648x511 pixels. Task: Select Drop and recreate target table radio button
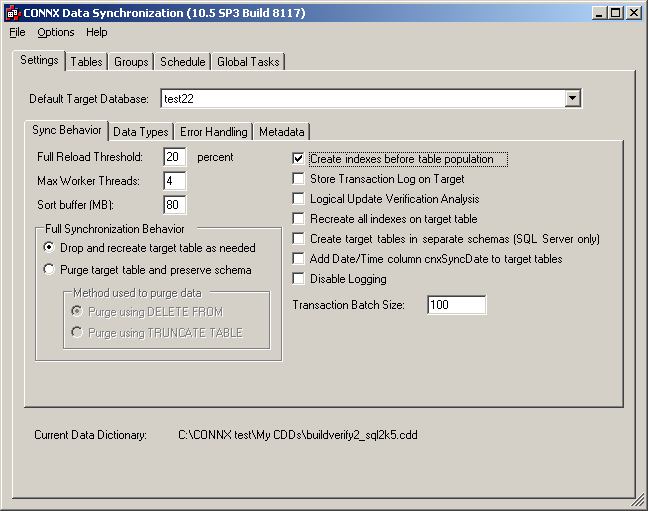[49, 248]
